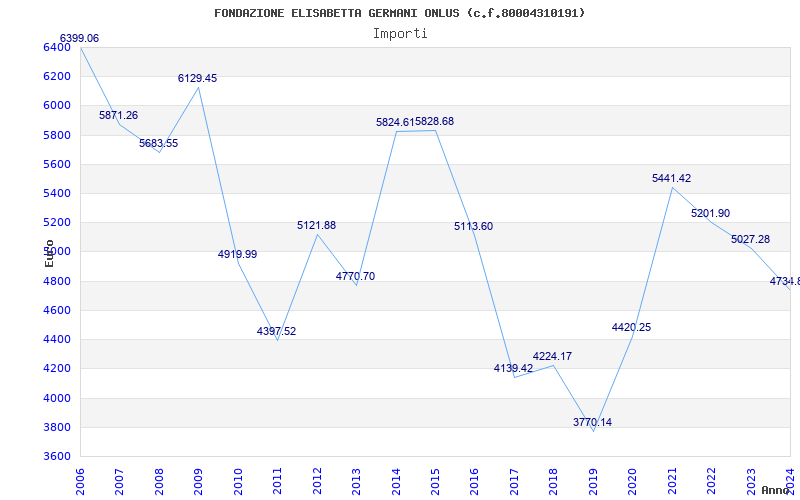Screen dimensions: 800x500
Task: Select the 4420.25 data label
Action: click(x=632, y=327)
